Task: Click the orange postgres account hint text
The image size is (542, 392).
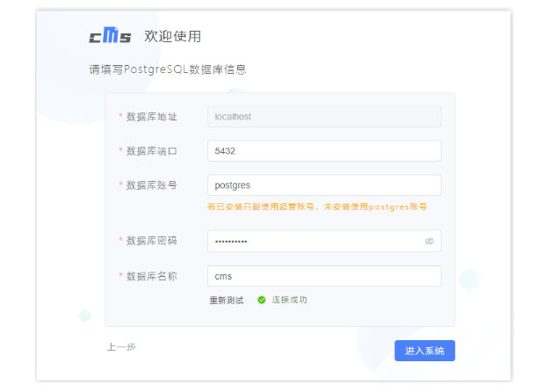Action: tap(316, 207)
